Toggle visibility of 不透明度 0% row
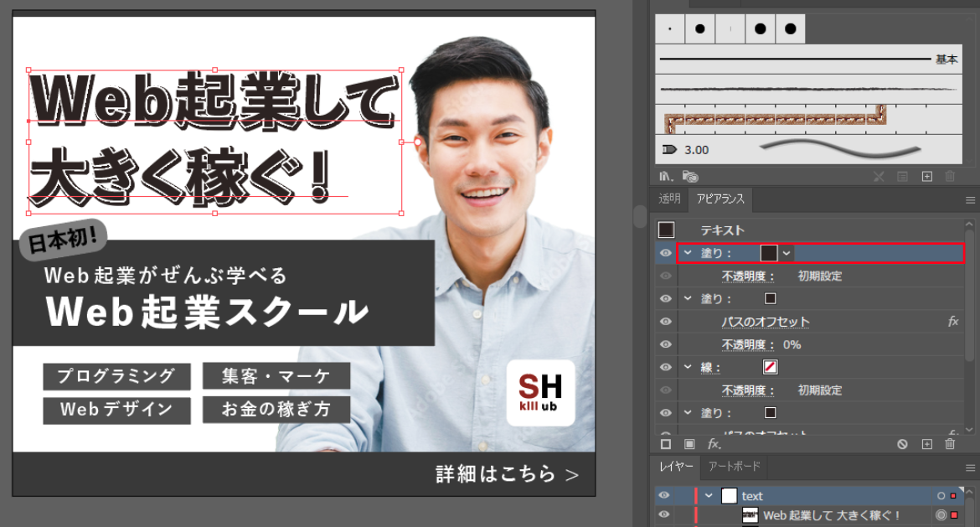980x527 pixels. 666,344
